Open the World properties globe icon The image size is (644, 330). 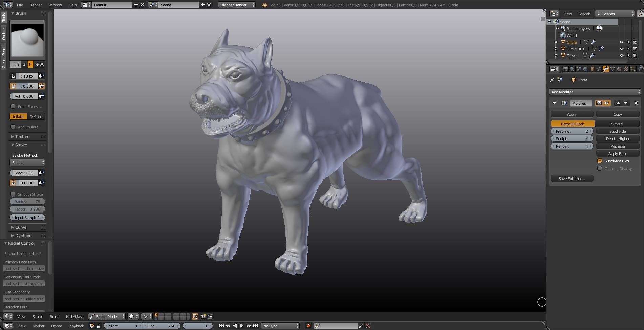(585, 69)
